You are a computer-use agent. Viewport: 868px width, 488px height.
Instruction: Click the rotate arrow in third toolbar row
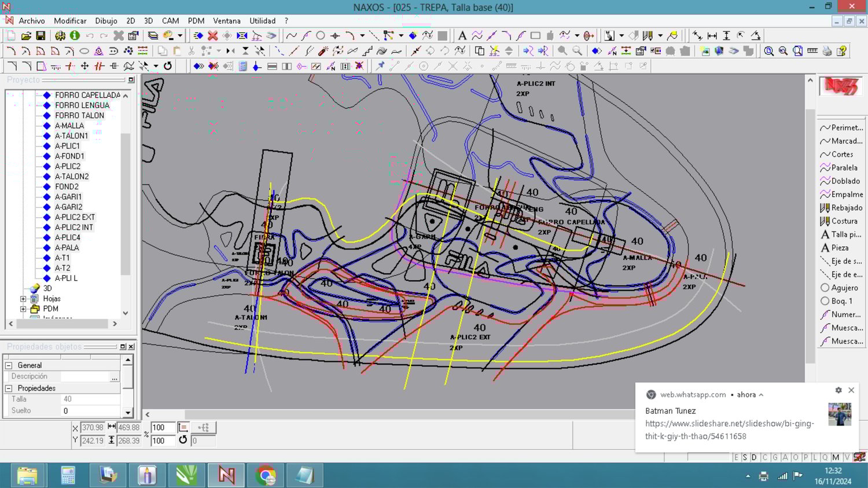168,66
